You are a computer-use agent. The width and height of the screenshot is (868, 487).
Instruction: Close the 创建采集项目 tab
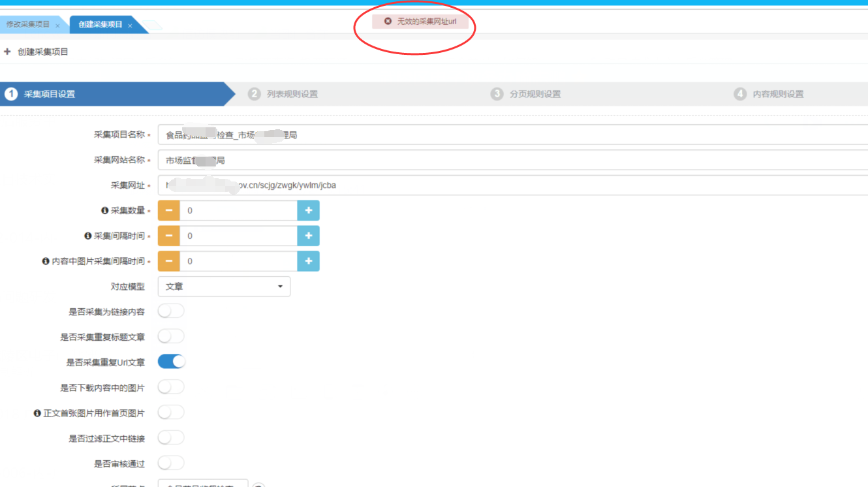tap(130, 25)
